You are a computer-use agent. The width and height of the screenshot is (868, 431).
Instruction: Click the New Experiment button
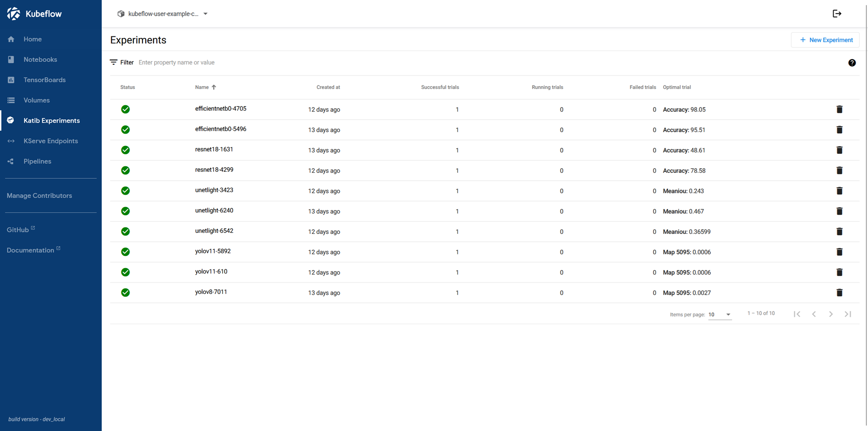click(x=825, y=40)
